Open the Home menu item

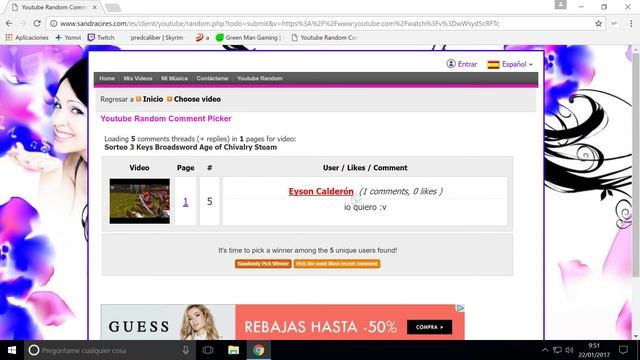point(107,78)
